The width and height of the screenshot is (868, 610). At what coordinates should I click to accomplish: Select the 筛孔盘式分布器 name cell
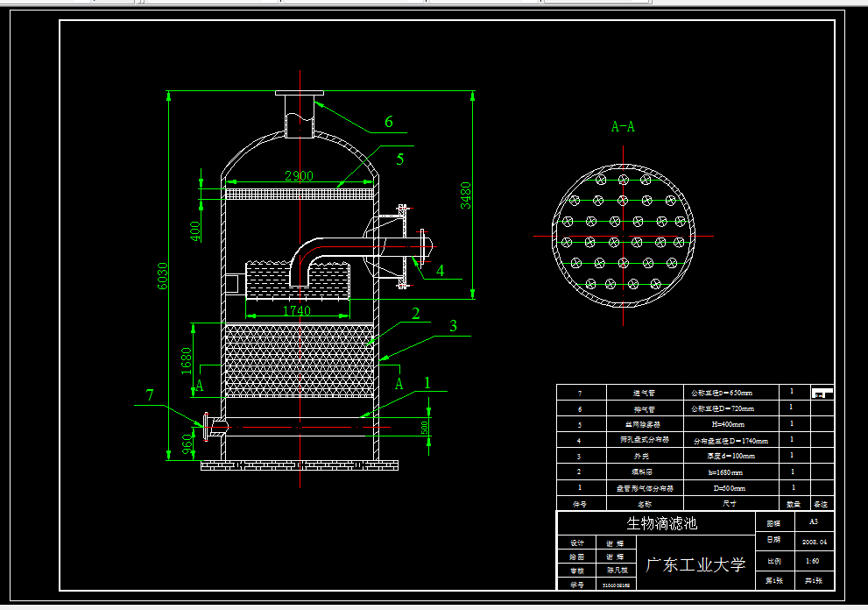click(645, 439)
